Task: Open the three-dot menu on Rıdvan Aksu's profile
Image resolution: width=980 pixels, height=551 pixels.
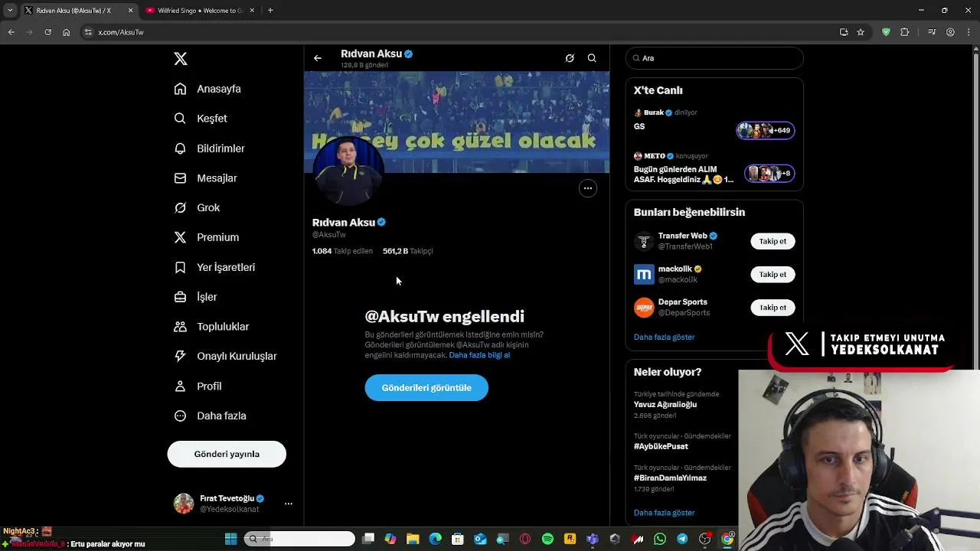Action: pyautogui.click(x=587, y=188)
